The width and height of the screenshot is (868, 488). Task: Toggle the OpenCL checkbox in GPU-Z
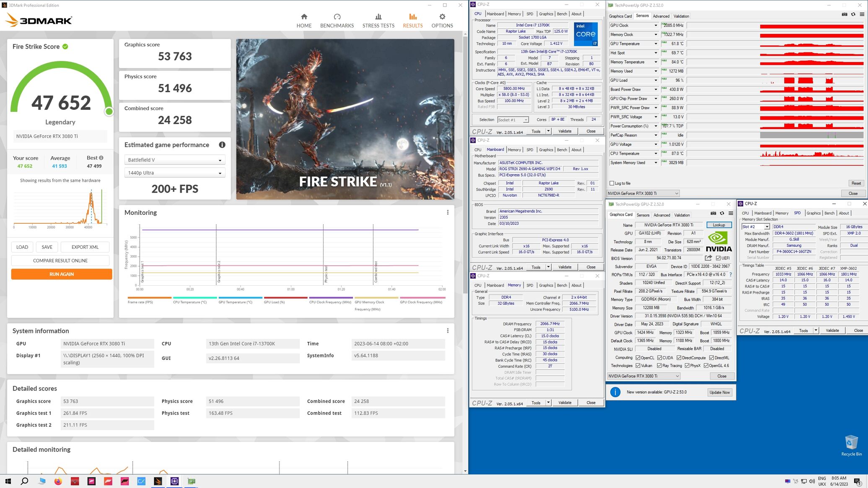coord(638,358)
